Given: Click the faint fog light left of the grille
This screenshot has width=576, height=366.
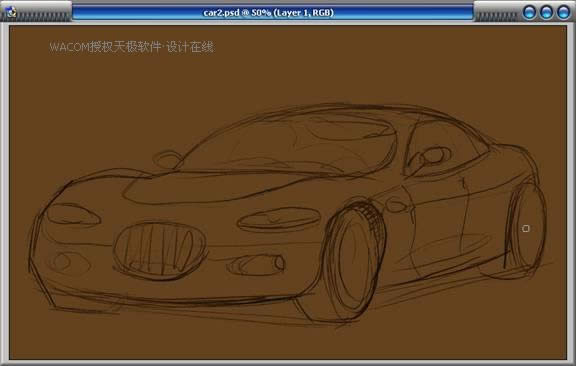Looking at the screenshot, I should [x=68, y=263].
